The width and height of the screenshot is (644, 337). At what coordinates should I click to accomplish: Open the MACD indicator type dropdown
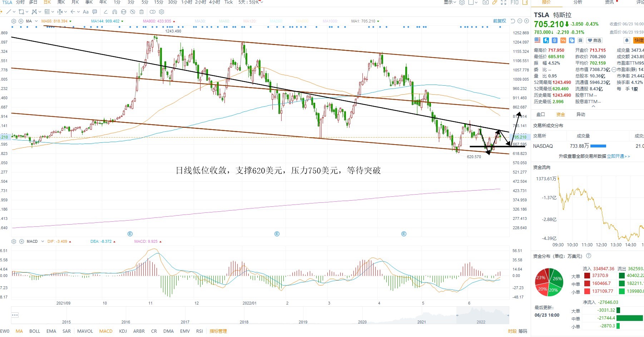[x=42, y=241]
